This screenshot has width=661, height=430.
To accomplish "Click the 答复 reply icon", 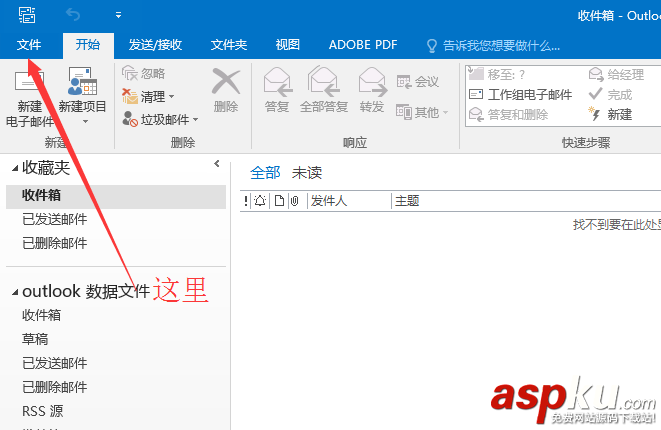I will 277,81.
